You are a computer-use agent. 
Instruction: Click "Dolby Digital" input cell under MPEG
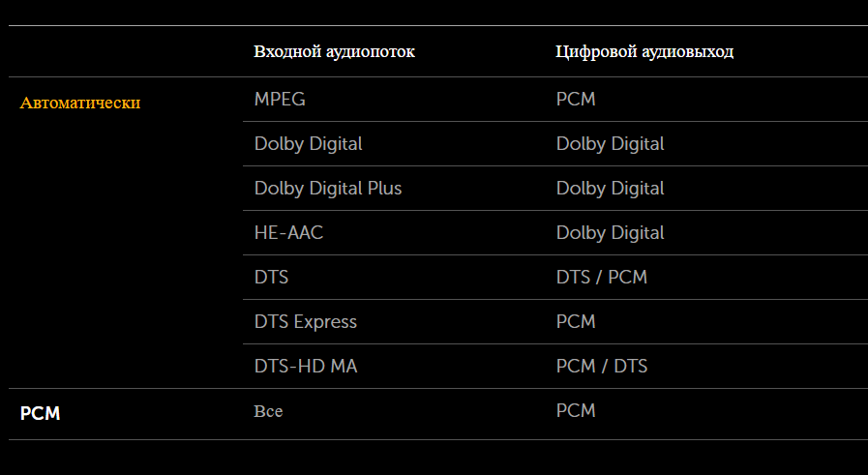308,143
